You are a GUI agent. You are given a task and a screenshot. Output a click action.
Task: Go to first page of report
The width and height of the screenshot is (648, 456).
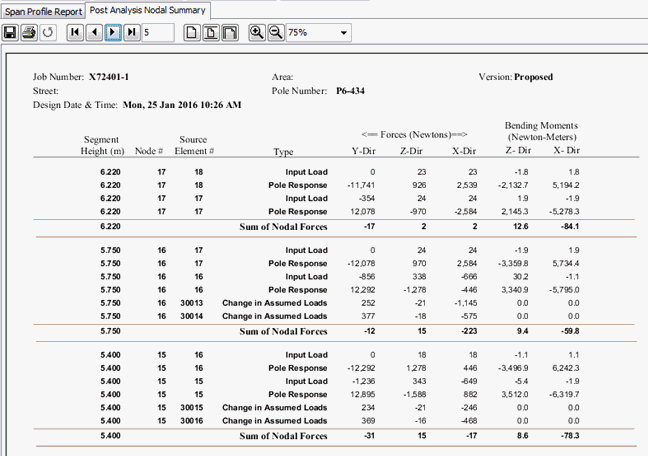tap(75, 32)
